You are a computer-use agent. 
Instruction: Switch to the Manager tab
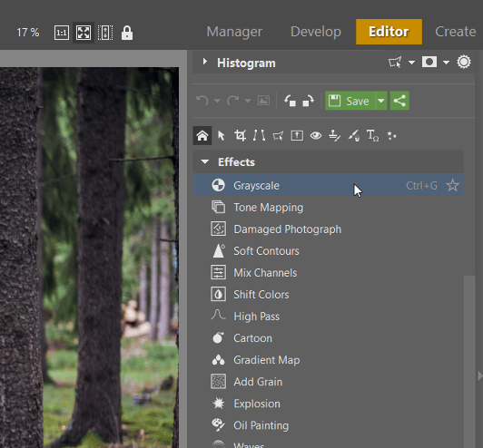[x=234, y=32]
